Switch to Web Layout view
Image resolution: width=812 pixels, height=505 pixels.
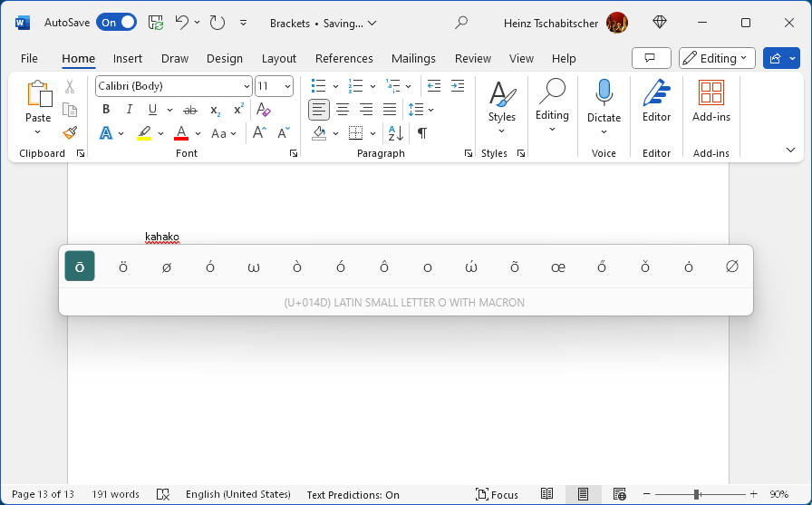coord(619,494)
